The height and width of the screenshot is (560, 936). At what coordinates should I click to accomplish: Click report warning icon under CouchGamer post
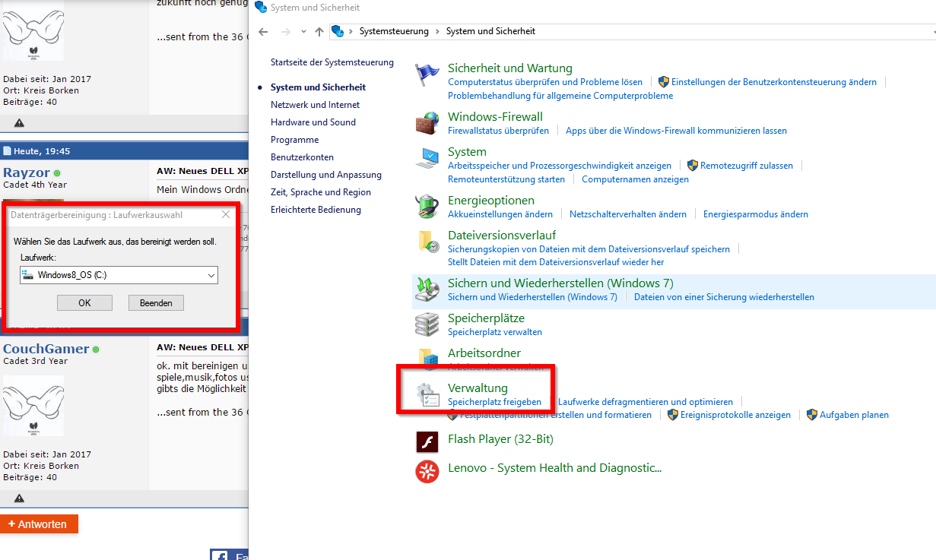[x=19, y=498]
